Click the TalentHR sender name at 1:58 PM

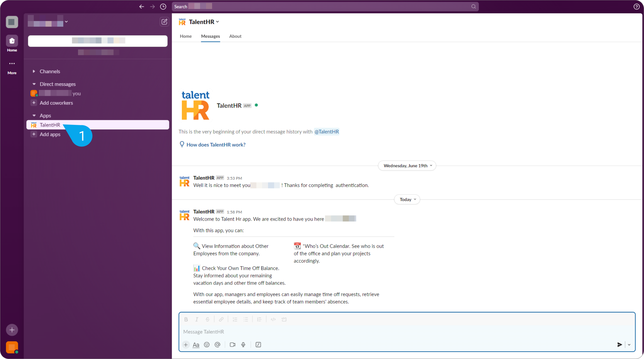(x=204, y=212)
